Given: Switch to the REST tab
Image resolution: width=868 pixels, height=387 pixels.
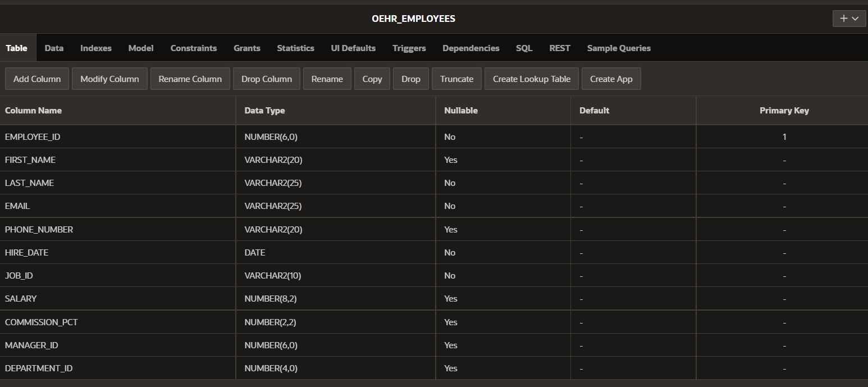Looking at the screenshot, I should [559, 48].
